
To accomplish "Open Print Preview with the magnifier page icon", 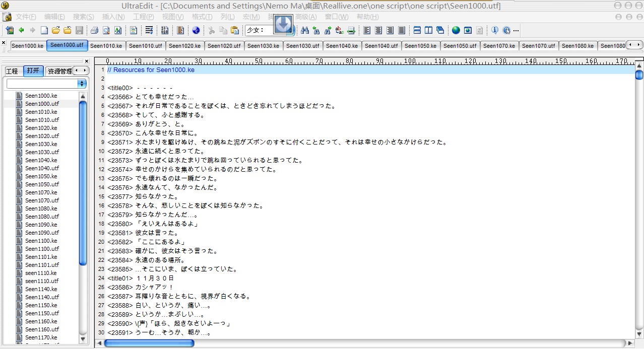I will [x=106, y=30].
